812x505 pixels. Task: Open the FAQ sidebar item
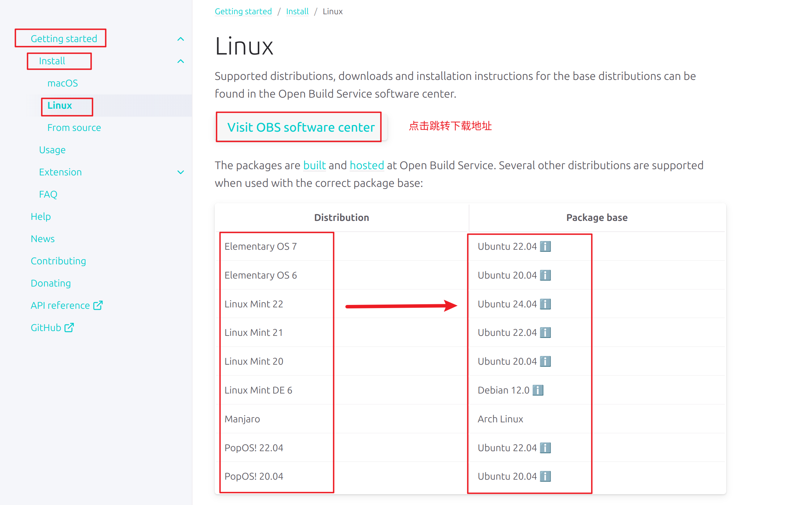coord(48,194)
